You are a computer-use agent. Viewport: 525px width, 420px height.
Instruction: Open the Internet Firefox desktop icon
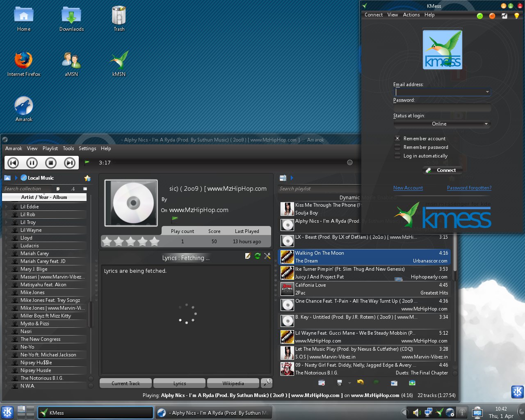pyautogui.click(x=24, y=64)
